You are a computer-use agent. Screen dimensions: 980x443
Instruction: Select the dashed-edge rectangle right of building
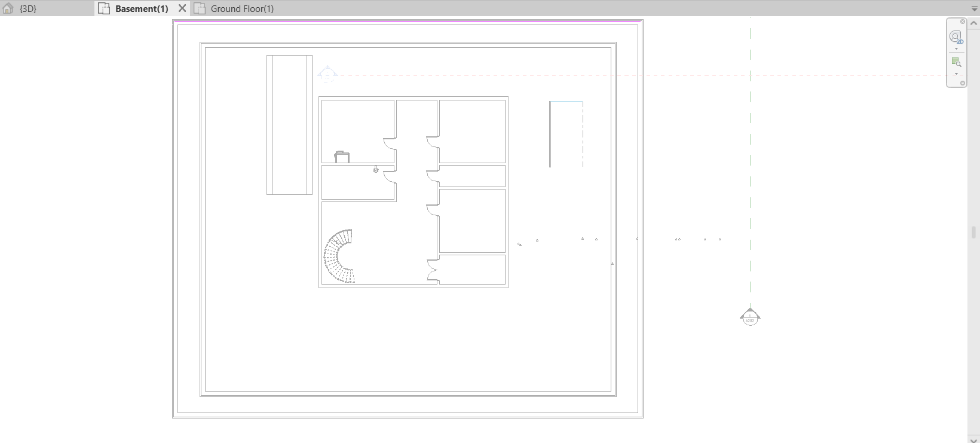(x=566, y=134)
